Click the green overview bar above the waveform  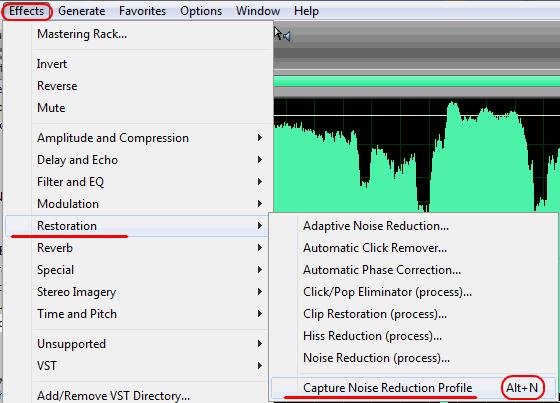coord(416,81)
